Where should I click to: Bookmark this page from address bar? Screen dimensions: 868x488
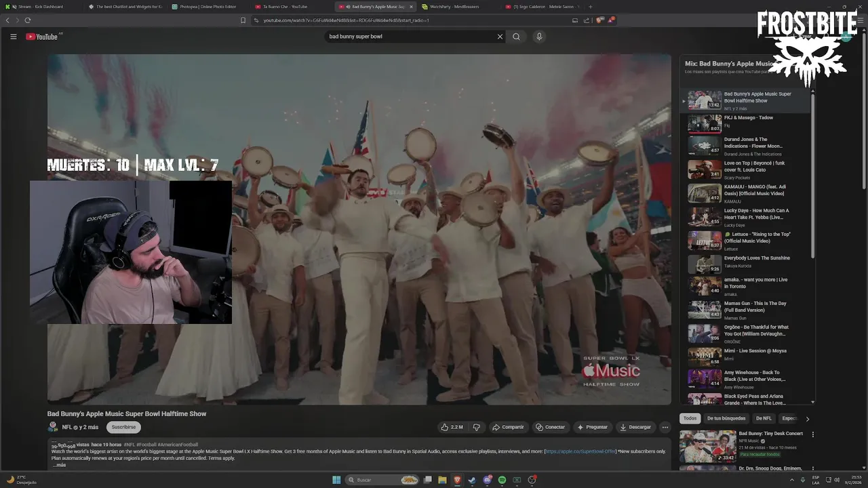click(243, 20)
